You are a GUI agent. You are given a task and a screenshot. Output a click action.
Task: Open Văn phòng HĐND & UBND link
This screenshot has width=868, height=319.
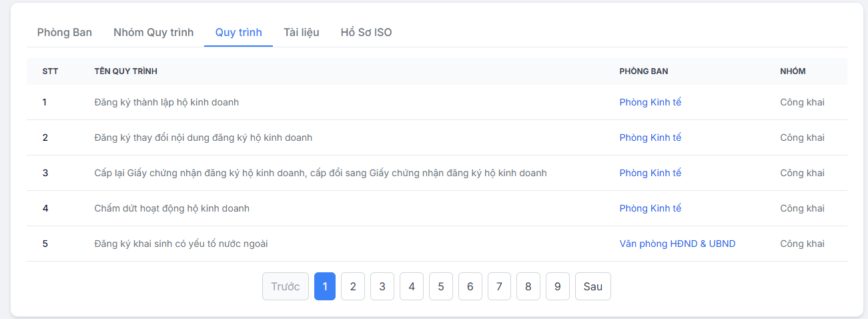tap(677, 244)
